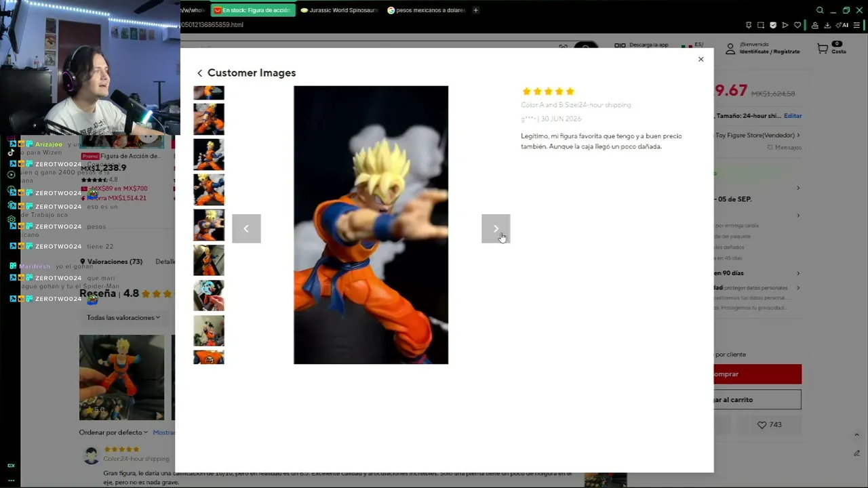Open the screenshot snip tool in browser toolbar
Viewport: 868px width, 488px height.
point(760,25)
